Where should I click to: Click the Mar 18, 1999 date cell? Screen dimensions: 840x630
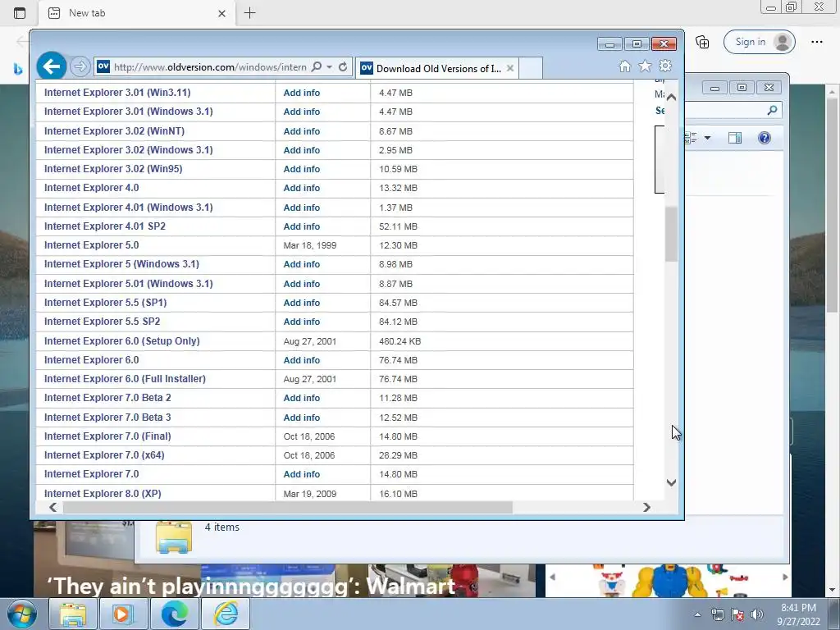[x=309, y=245]
